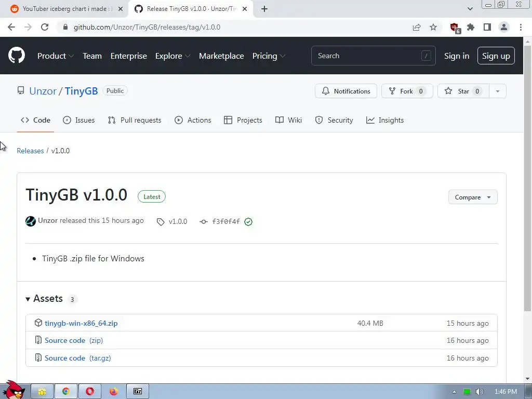Open the file explorer in the taskbar
532x399 pixels.
[42, 392]
